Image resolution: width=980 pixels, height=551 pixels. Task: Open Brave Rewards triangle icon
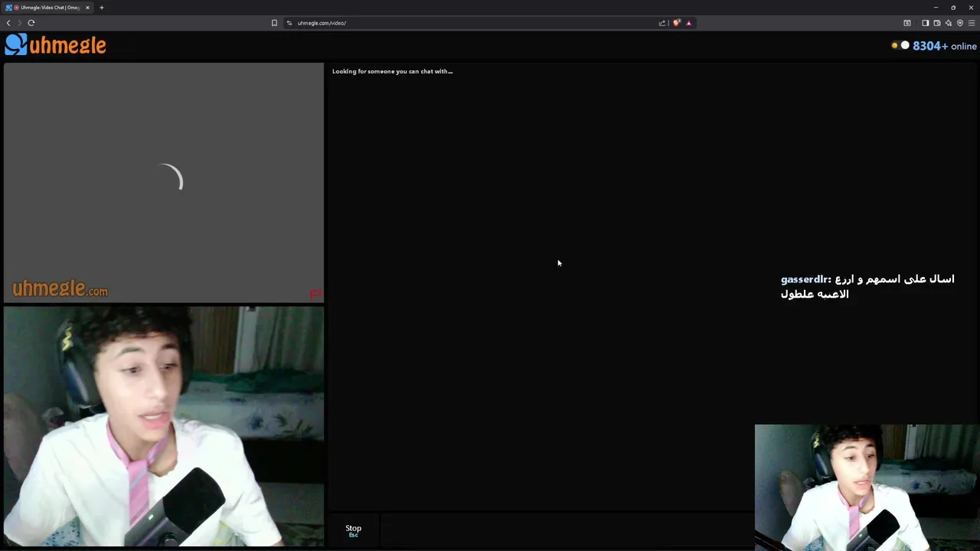[688, 23]
